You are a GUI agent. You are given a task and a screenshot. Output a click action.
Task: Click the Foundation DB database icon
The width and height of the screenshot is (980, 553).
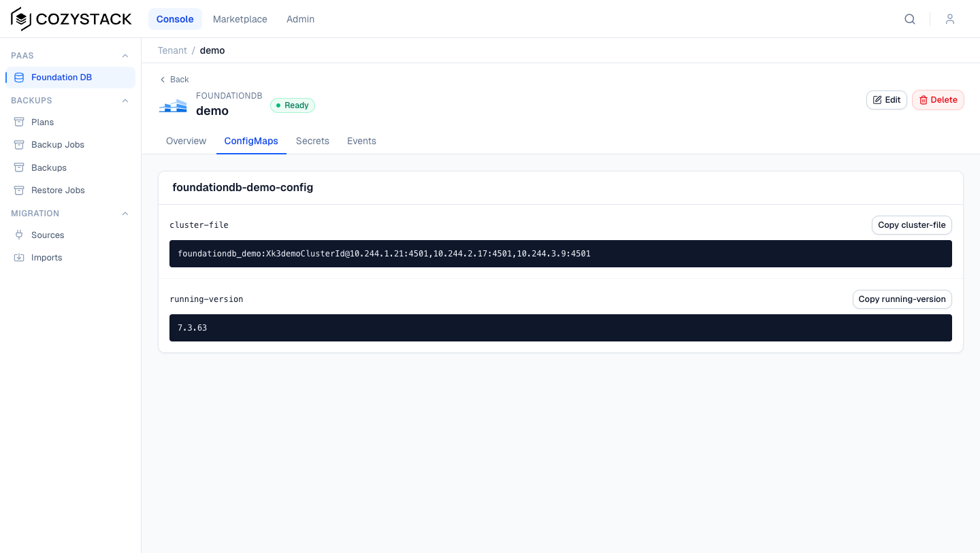point(19,78)
